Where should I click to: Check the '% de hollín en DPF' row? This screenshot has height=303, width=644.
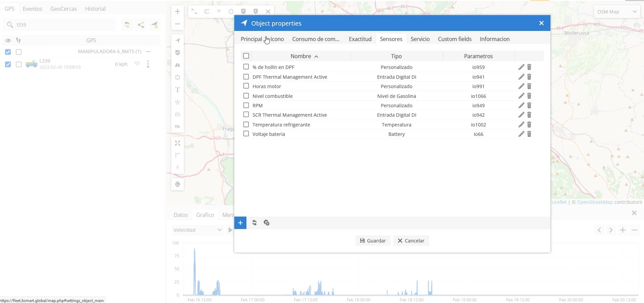246,67
